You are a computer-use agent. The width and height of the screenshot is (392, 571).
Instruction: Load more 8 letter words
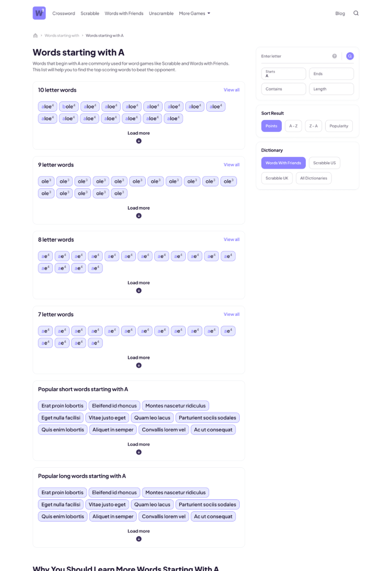tap(139, 283)
